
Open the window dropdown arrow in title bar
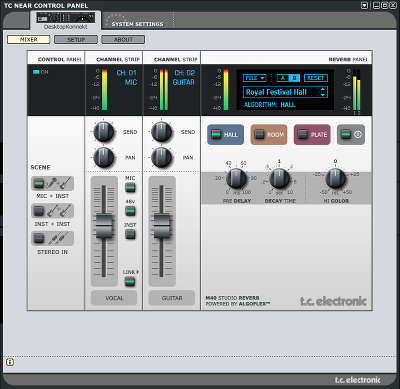click(365, 5)
